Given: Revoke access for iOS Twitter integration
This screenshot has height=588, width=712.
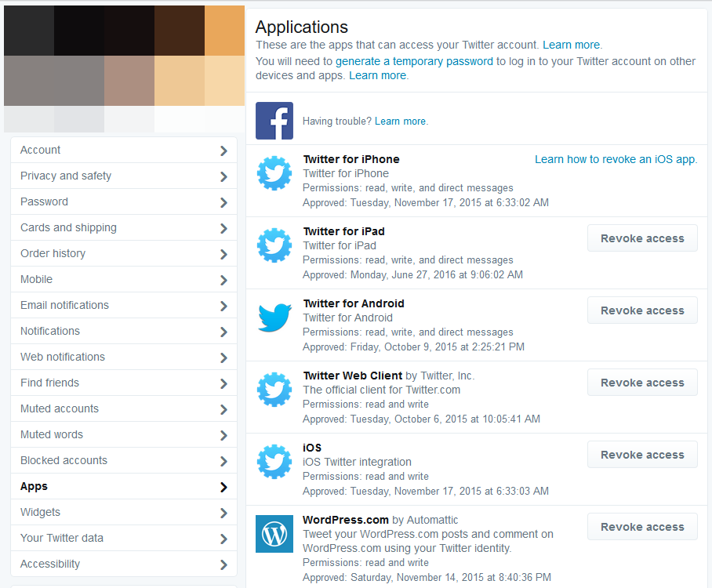Looking at the screenshot, I should coord(642,455).
